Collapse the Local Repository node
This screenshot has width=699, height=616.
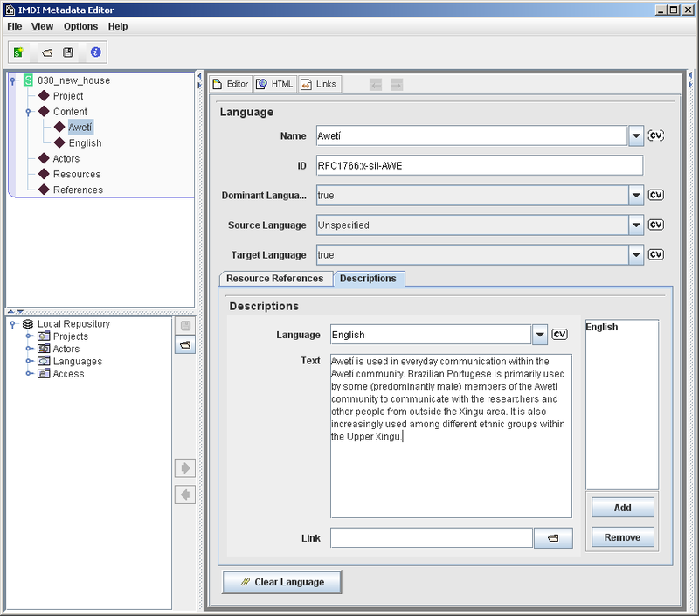pos(13,324)
